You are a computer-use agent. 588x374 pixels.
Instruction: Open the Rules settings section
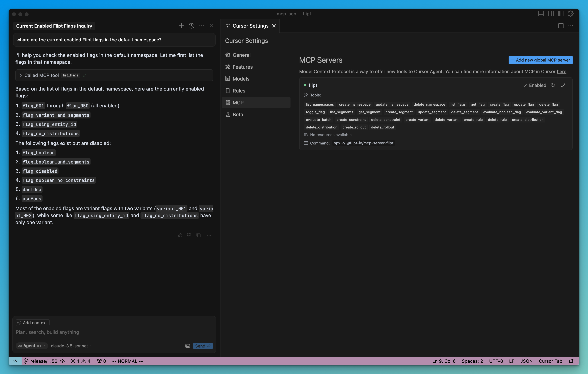click(239, 91)
